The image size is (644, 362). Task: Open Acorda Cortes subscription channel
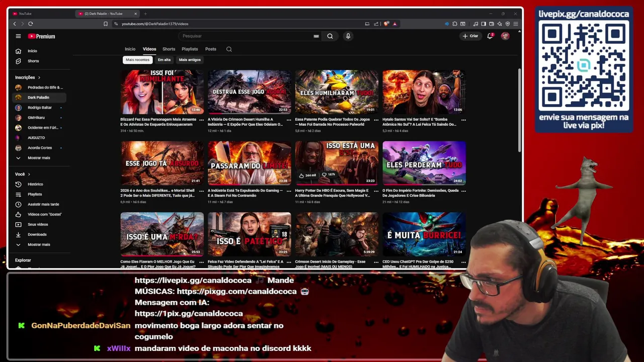pyautogui.click(x=40, y=148)
